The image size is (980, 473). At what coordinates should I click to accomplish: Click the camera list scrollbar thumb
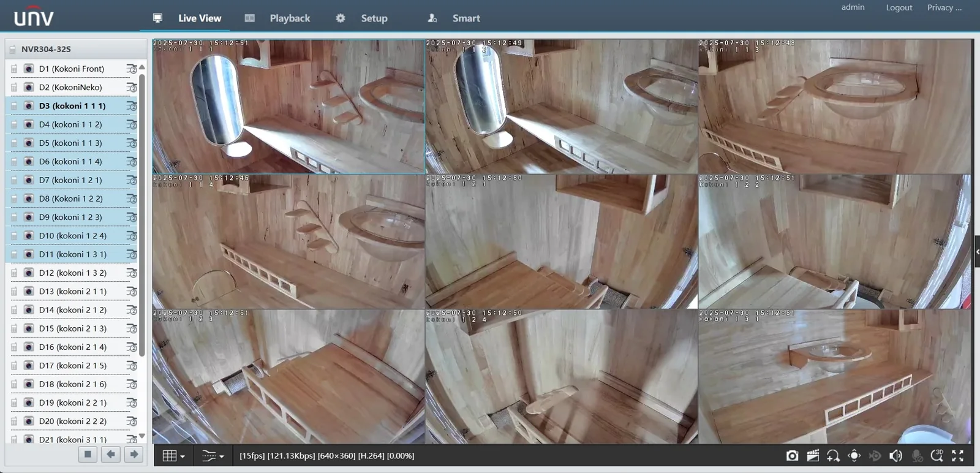tap(141, 214)
